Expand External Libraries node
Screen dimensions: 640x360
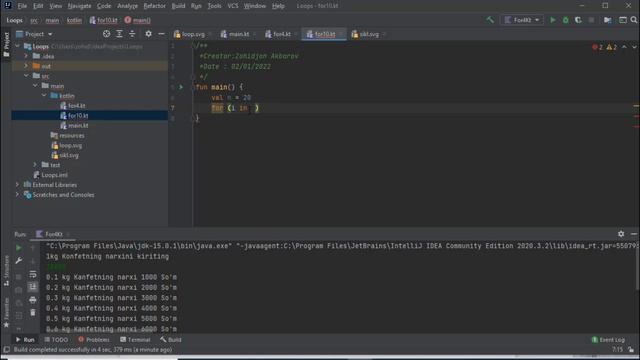click(x=18, y=184)
